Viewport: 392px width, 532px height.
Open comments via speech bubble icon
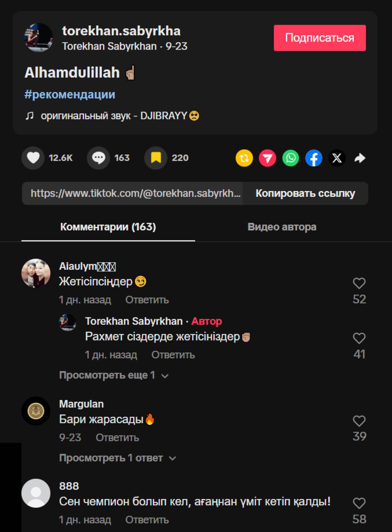point(98,158)
